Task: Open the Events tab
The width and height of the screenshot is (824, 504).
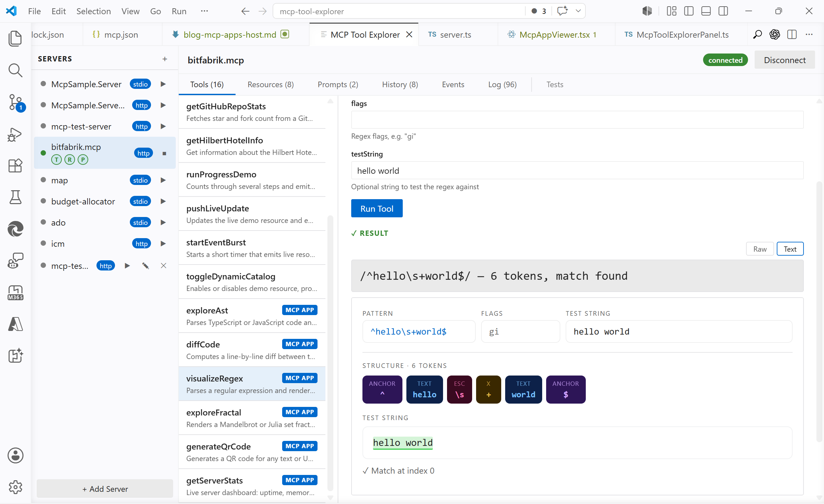Action: click(x=453, y=84)
